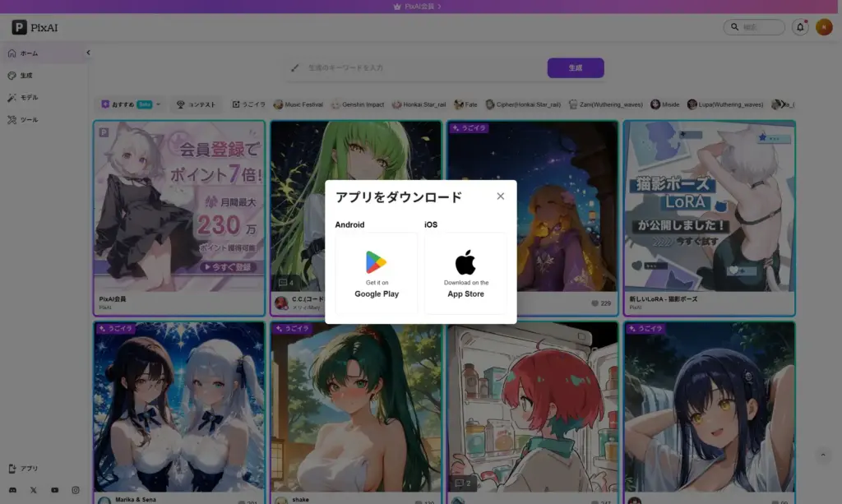This screenshot has width=842, height=504.
Task: Click the pencil icon in prompt bar
Action: point(295,68)
